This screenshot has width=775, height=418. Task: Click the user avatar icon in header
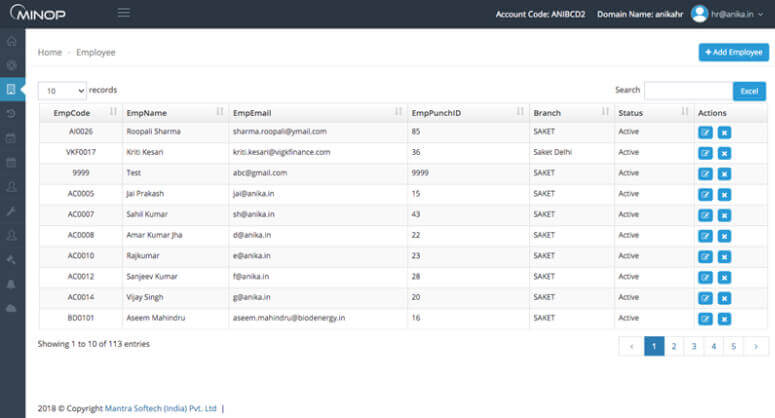coord(700,13)
